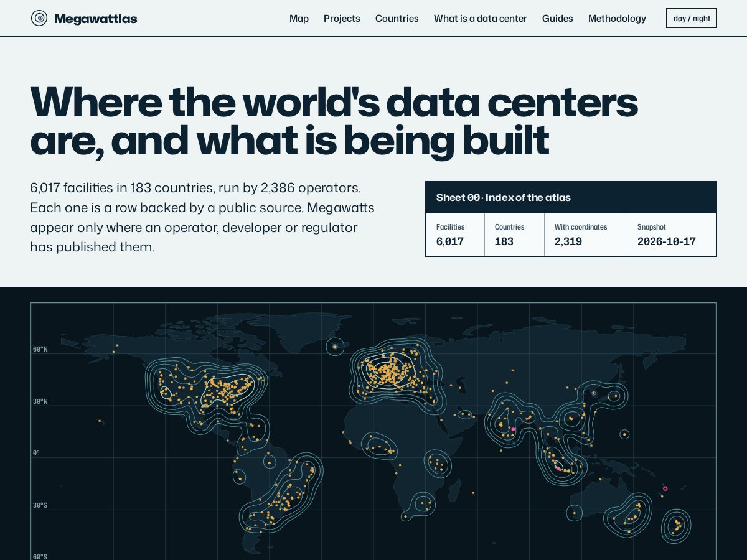Click the Megawattlas concentric-circle logo icon

[39, 18]
